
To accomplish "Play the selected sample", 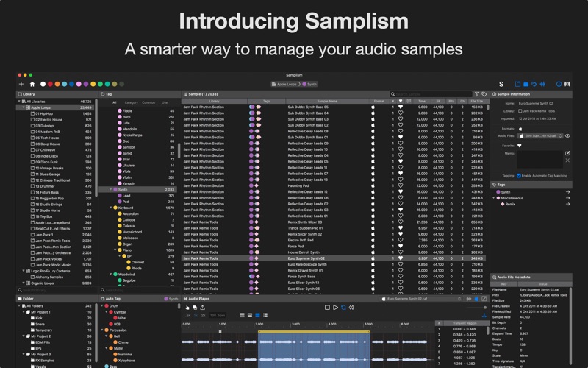I will pyautogui.click(x=335, y=308).
